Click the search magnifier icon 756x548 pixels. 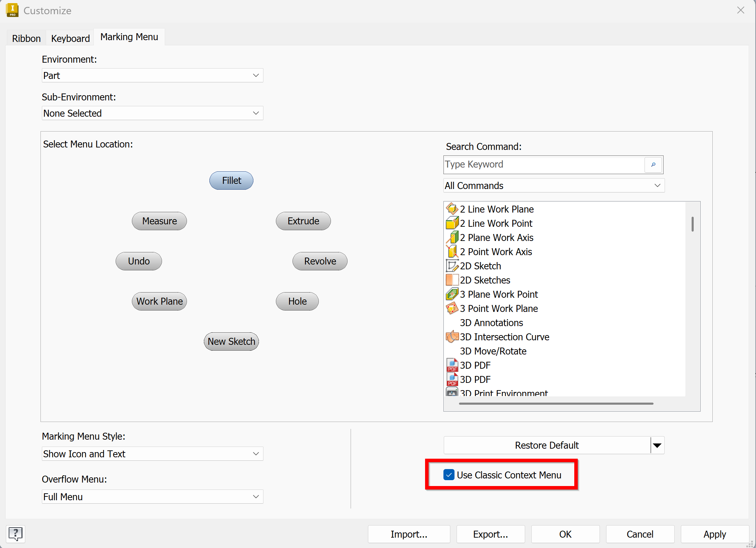click(653, 165)
